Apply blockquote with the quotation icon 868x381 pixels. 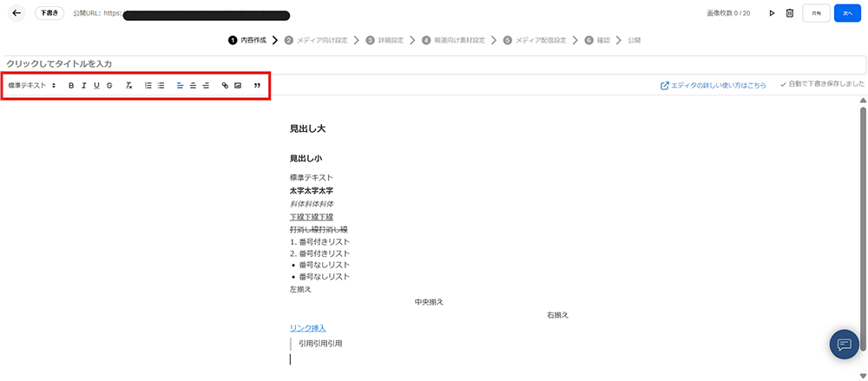click(x=257, y=86)
